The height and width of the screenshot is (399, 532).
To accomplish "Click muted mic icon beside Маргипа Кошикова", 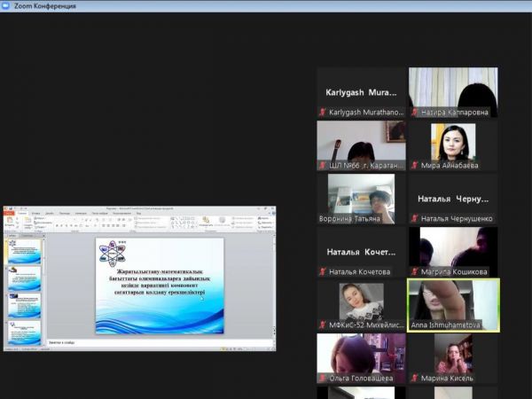I will pyautogui.click(x=415, y=271).
